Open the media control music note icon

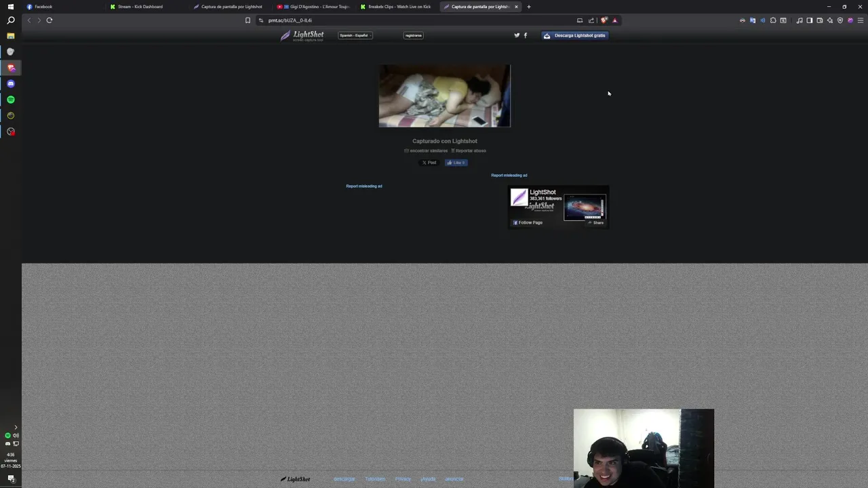(800, 20)
